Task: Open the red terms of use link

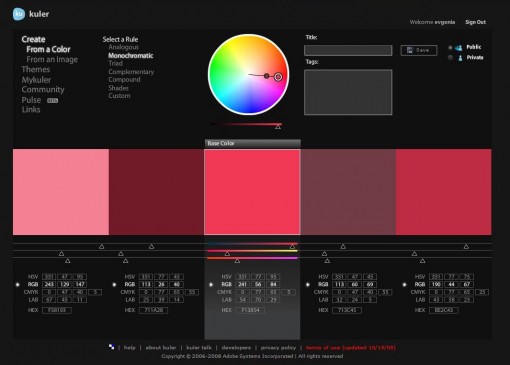Action: pos(351,347)
